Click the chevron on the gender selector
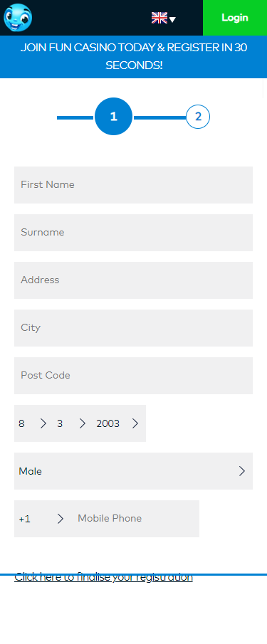Screen dimensions: 267x644 coord(242,471)
